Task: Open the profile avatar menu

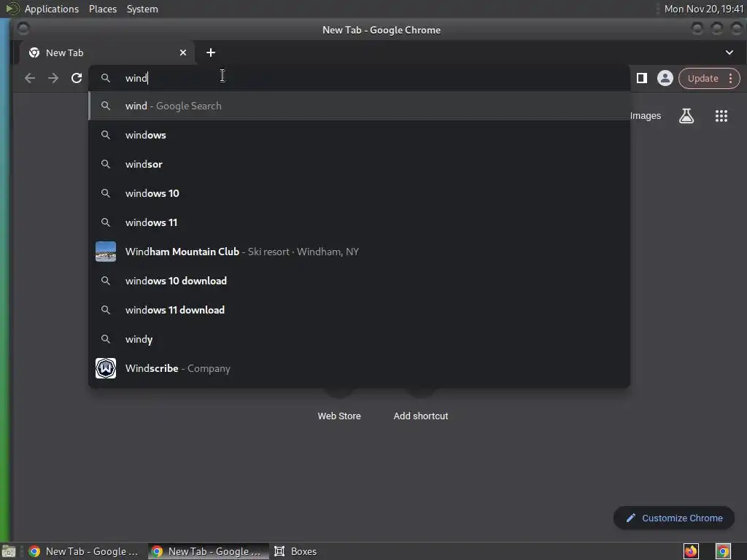Action: pyautogui.click(x=665, y=78)
